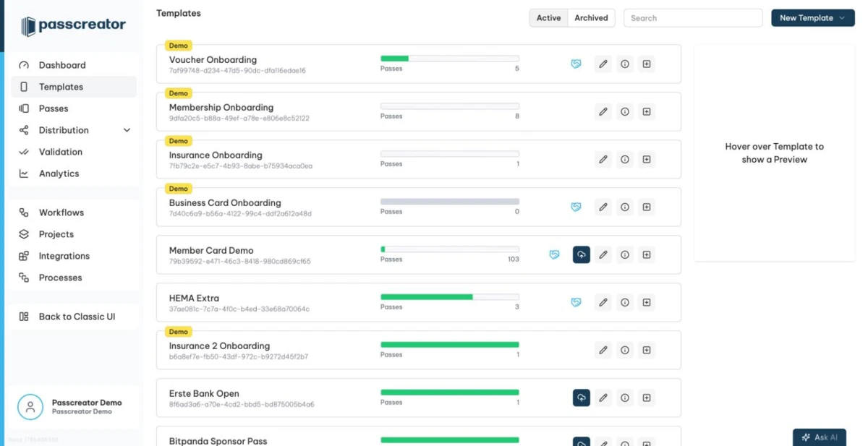The height and width of the screenshot is (446, 868).
Task: Open the Voucher Onboarding template name
Action: pyautogui.click(x=213, y=60)
